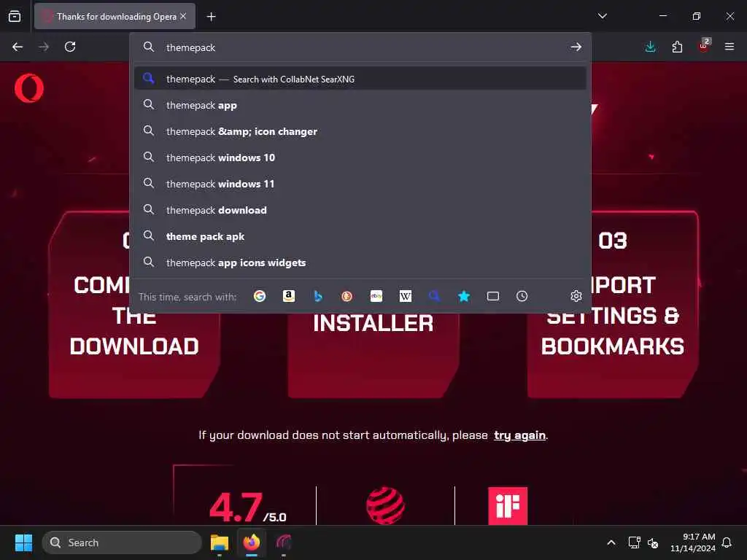
Task: Select 'Search with CollabNet SearXNG' suggestion
Action: click(x=360, y=79)
